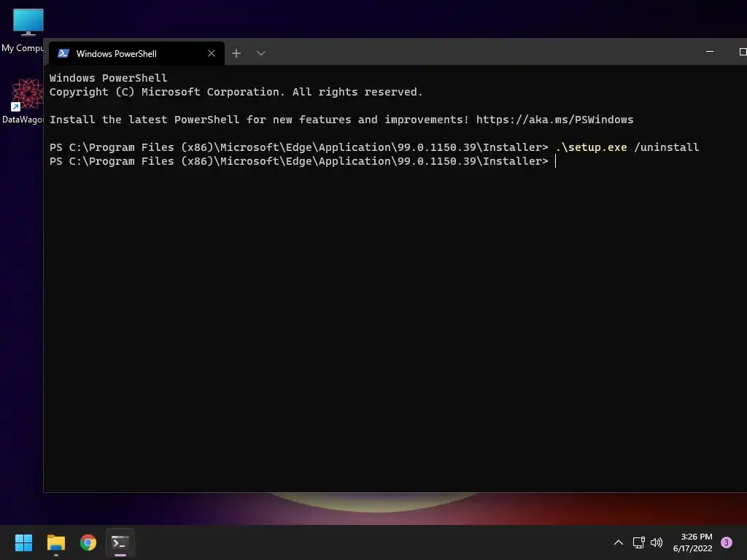This screenshot has height=560, width=747.
Task: Open File Explorer from the taskbar
Action: [55, 542]
